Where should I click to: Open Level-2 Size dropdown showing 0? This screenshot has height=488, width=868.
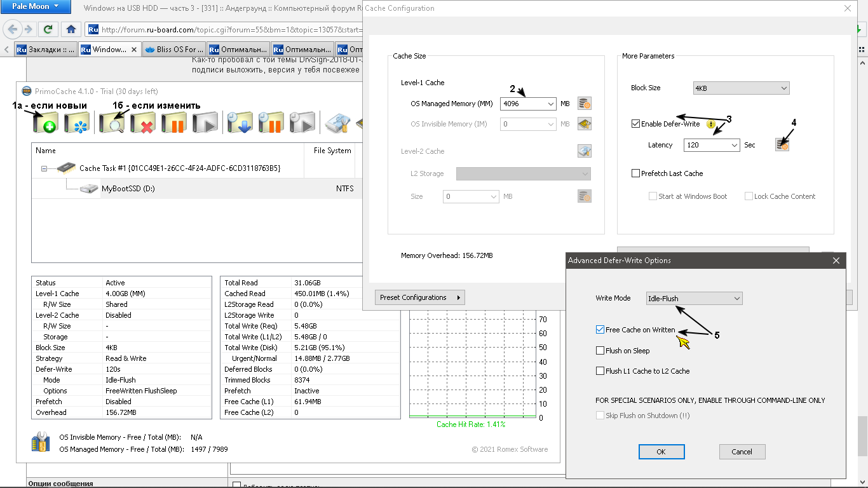(x=493, y=197)
